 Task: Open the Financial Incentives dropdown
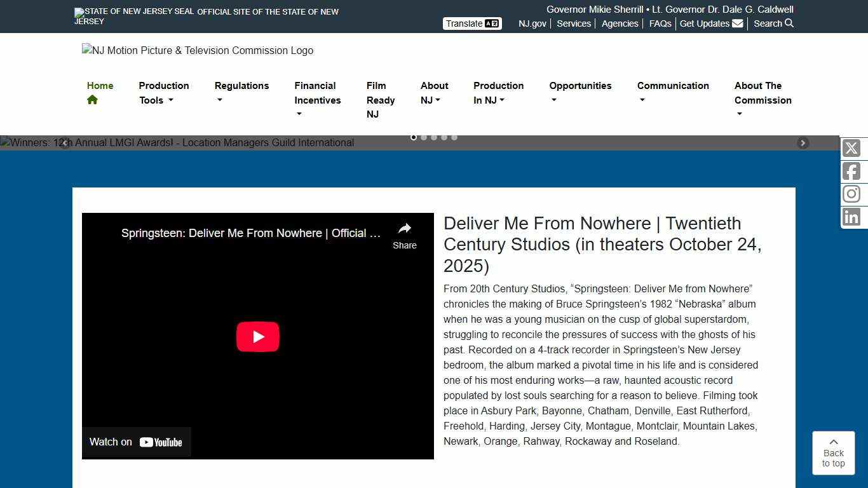318,100
